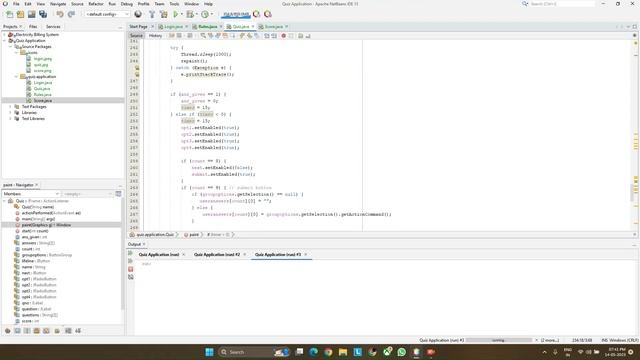Open the default config dropdown
This screenshot has width=640, height=360.
point(107,14)
